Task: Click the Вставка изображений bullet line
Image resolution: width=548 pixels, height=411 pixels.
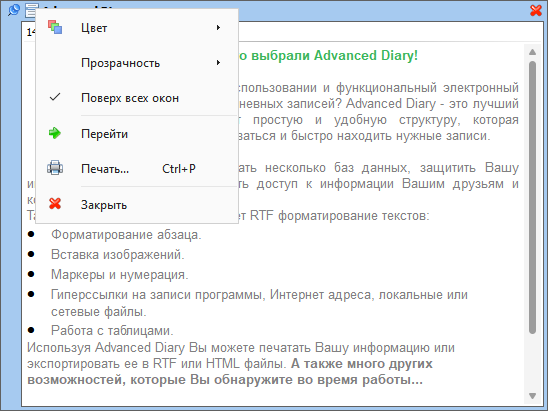Action: pos(117,254)
